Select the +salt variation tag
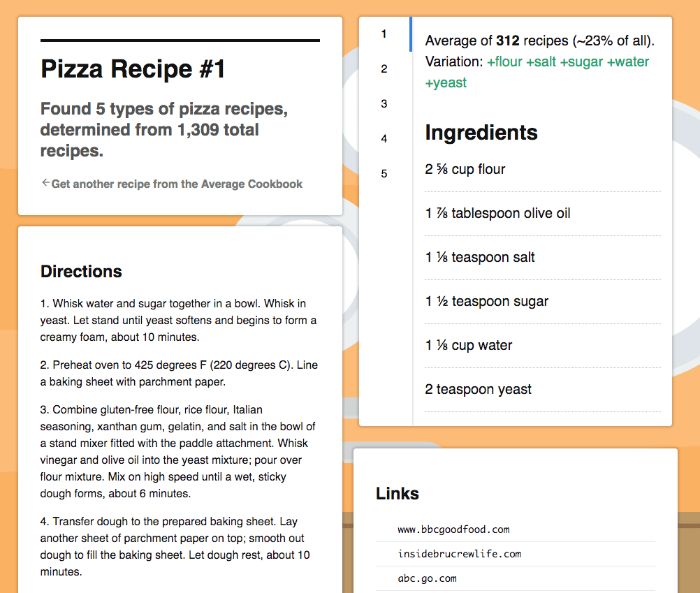The height and width of the screenshot is (593, 700). tap(541, 62)
